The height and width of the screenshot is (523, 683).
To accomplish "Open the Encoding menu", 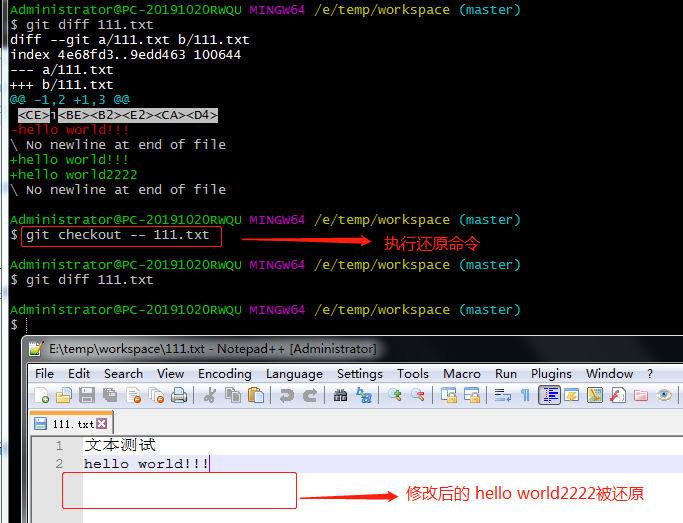I will pyautogui.click(x=225, y=374).
